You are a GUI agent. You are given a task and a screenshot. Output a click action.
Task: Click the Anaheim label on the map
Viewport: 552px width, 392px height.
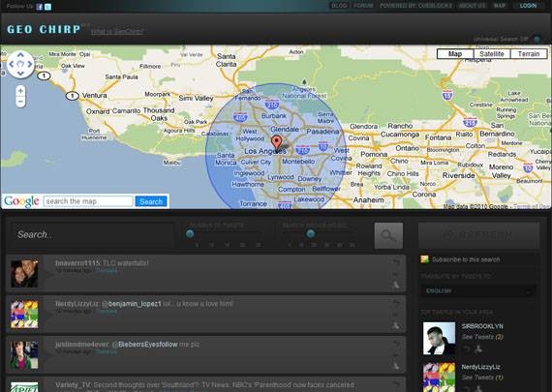click(x=368, y=199)
